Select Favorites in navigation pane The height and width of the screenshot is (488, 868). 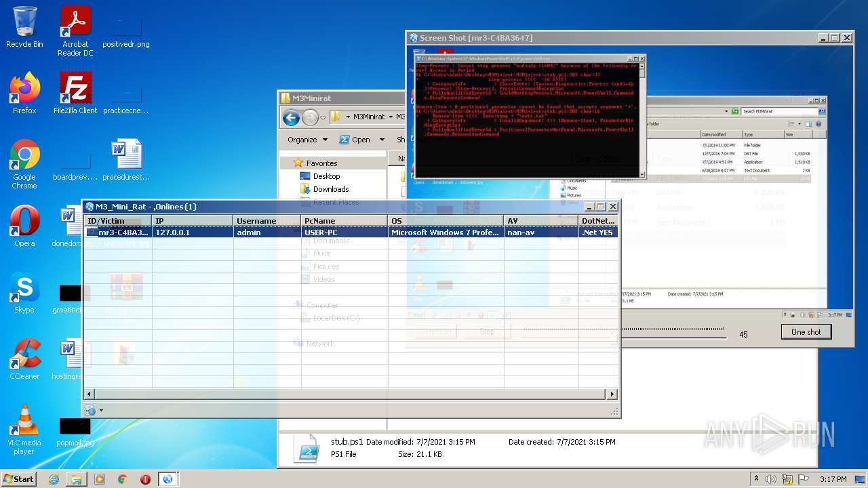click(x=321, y=163)
